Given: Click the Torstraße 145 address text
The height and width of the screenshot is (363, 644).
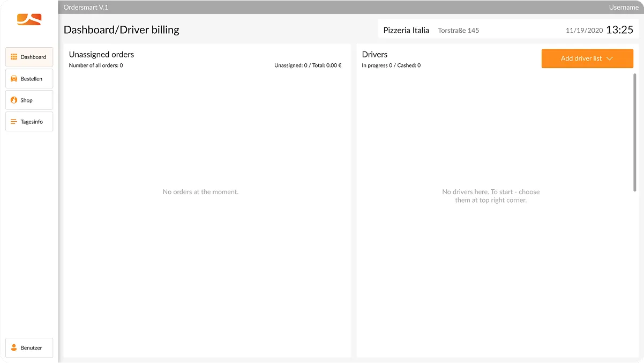Looking at the screenshot, I should [458, 31].
